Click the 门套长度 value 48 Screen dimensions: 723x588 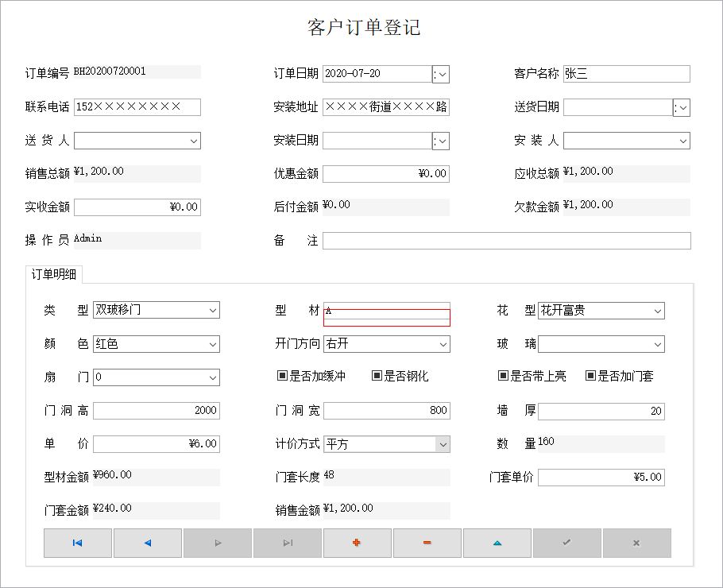[x=329, y=474]
